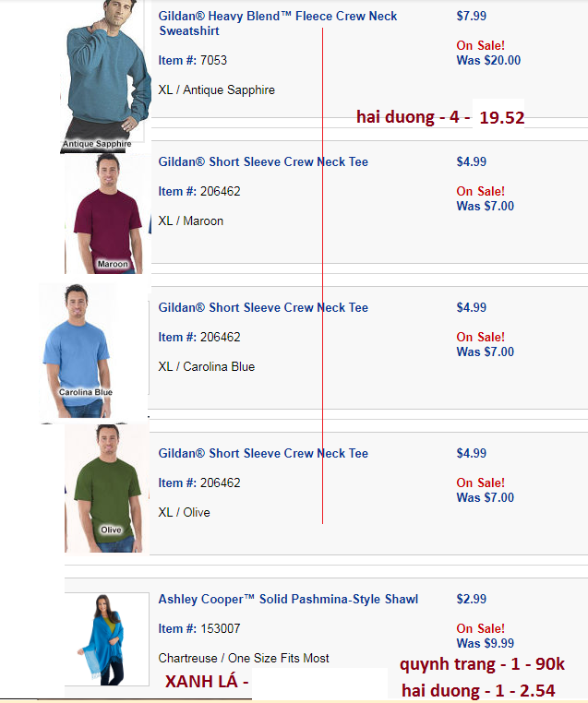Click the Was $20.00 original price
This screenshot has height=703, width=588.
pos(488,61)
